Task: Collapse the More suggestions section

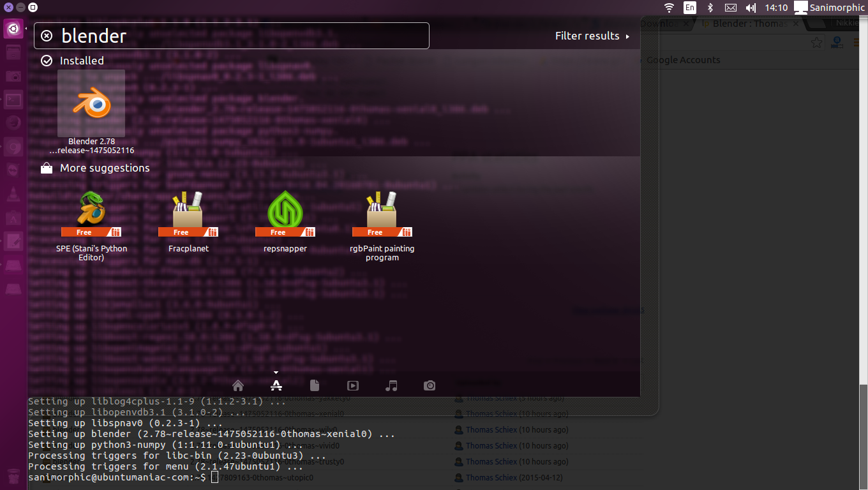Action: click(95, 168)
